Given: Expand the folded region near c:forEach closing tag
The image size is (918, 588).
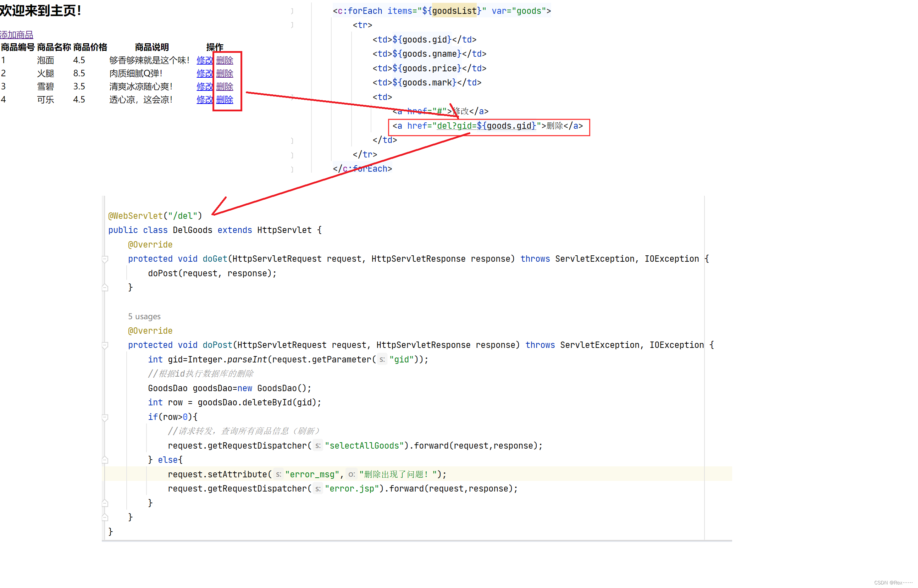Looking at the screenshot, I should [292, 169].
